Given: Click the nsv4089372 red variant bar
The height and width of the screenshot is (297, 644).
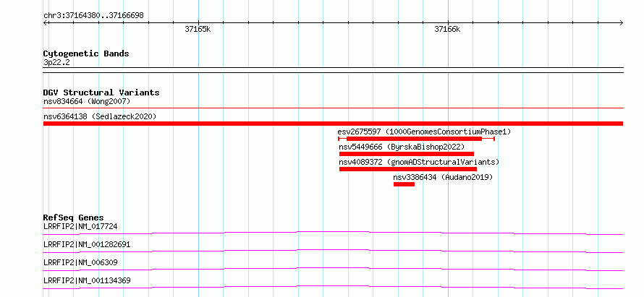Looking at the screenshot, I should click(x=408, y=169).
